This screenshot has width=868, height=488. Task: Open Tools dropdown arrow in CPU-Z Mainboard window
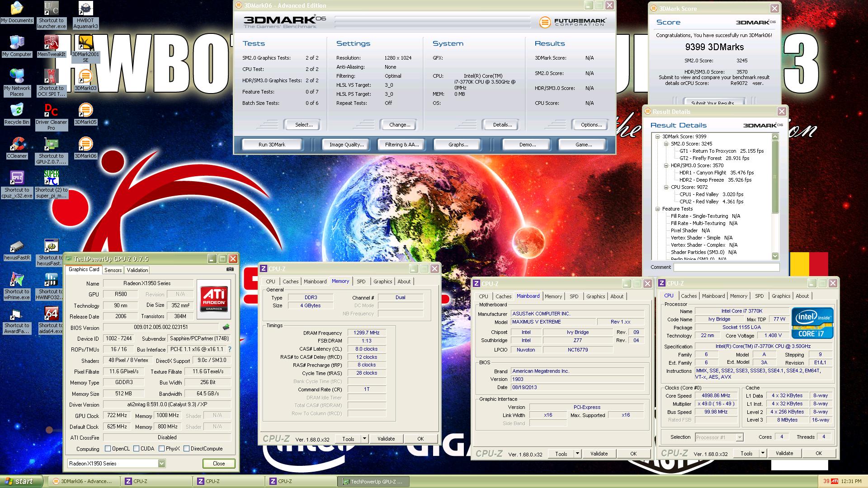tap(577, 454)
